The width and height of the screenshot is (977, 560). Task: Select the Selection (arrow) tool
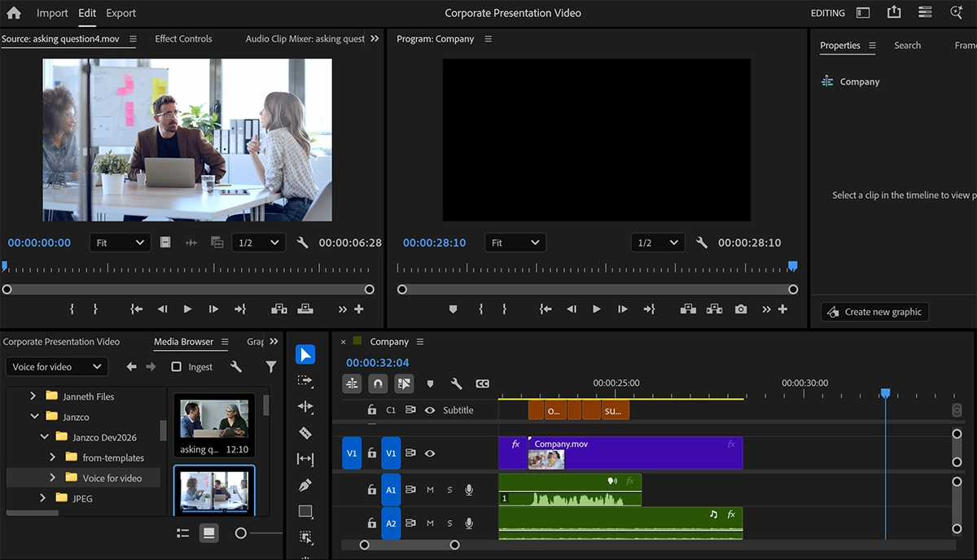[305, 355]
